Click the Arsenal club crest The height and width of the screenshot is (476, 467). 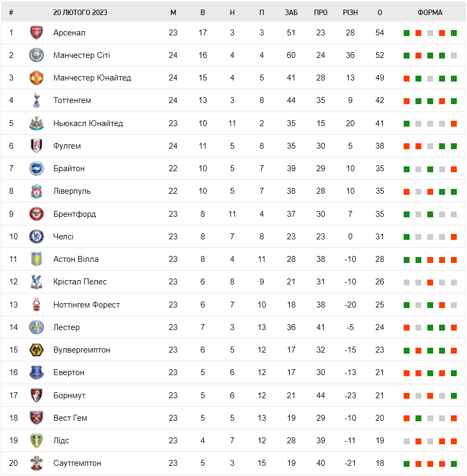click(x=36, y=33)
